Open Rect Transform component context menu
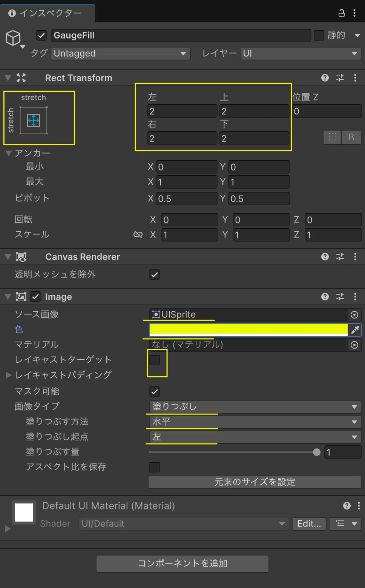This screenshot has width=365, height=588. (355, 78)
